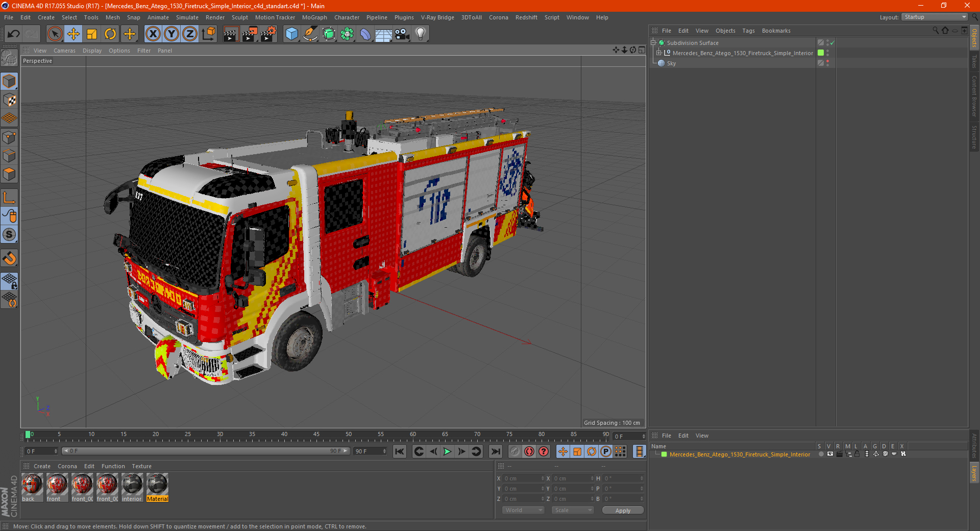Select the 'back' material thumbnail
Image resolution: width=980 pixels, height=531 pixels.
click(32, 487)
